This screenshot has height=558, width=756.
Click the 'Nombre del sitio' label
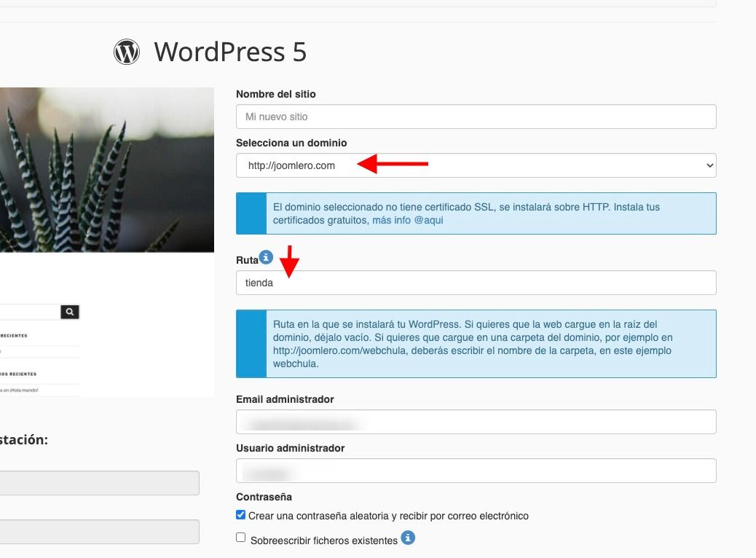click(276, 94)
